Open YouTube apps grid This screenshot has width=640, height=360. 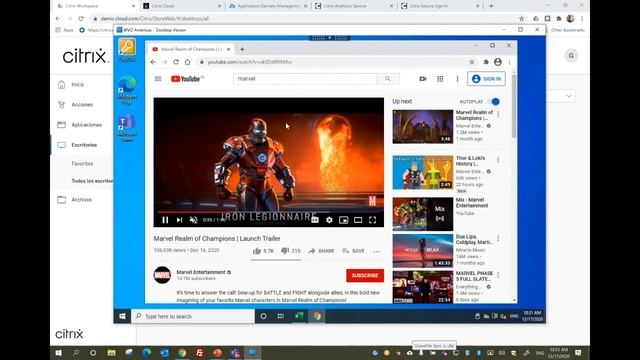pos(440,79)
